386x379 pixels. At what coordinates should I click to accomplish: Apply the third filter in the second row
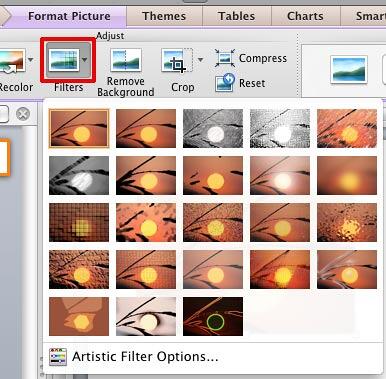point(213,175)
